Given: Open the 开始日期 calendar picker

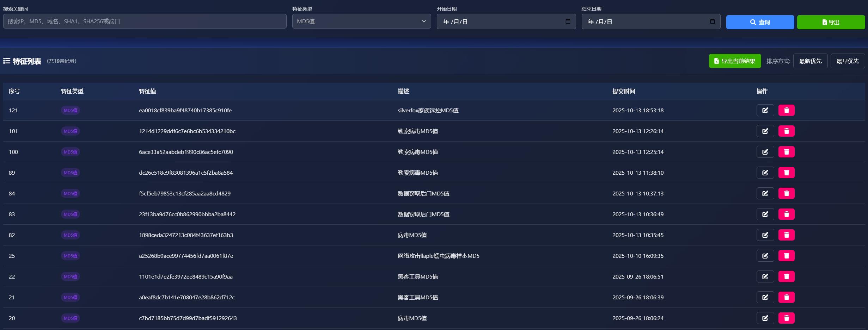Looking at the screenshot, I should pyautogui.click(x=568, y=21).
